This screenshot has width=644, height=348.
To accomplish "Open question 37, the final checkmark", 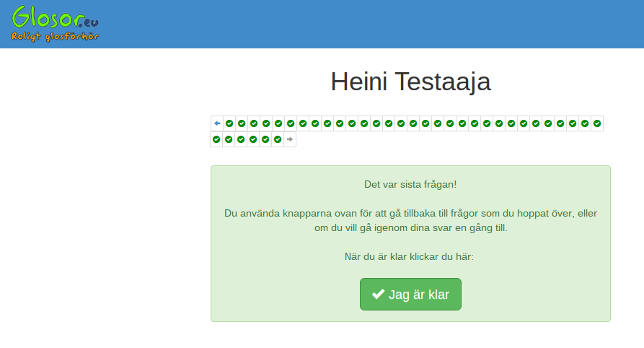I will click(278, 139).
